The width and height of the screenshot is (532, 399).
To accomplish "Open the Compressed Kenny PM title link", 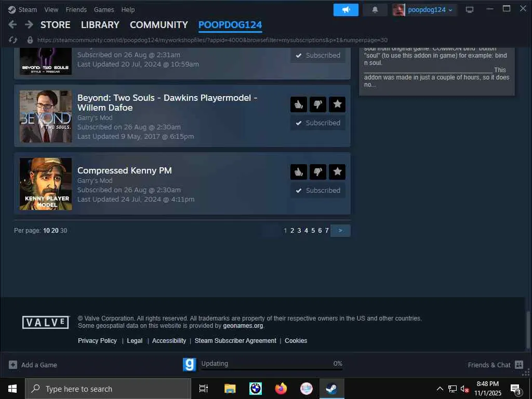I will pos(125,170).
